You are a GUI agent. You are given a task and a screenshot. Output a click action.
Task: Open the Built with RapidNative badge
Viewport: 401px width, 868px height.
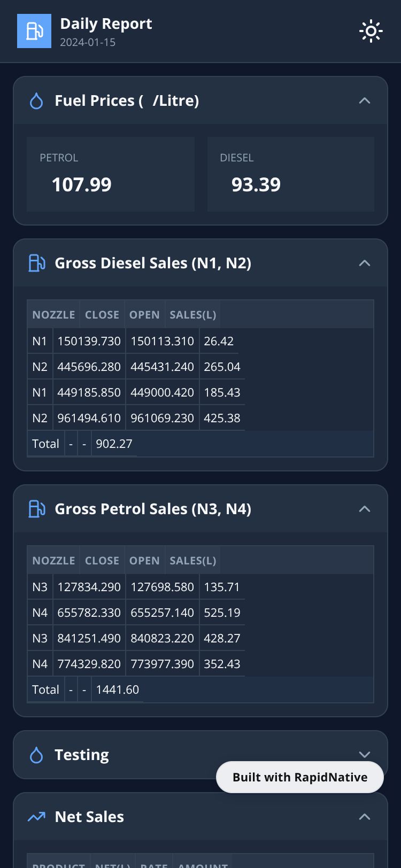coord(299,777)
